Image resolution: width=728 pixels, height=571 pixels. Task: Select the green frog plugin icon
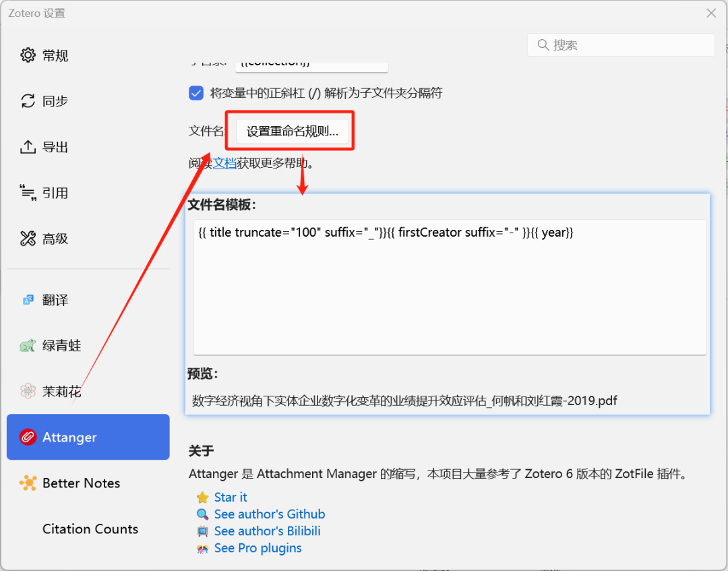pos(28,346)
